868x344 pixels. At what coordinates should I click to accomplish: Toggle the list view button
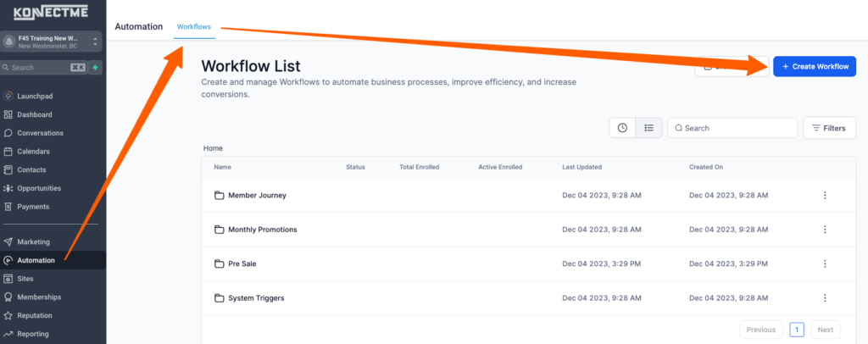coord(649,128)
